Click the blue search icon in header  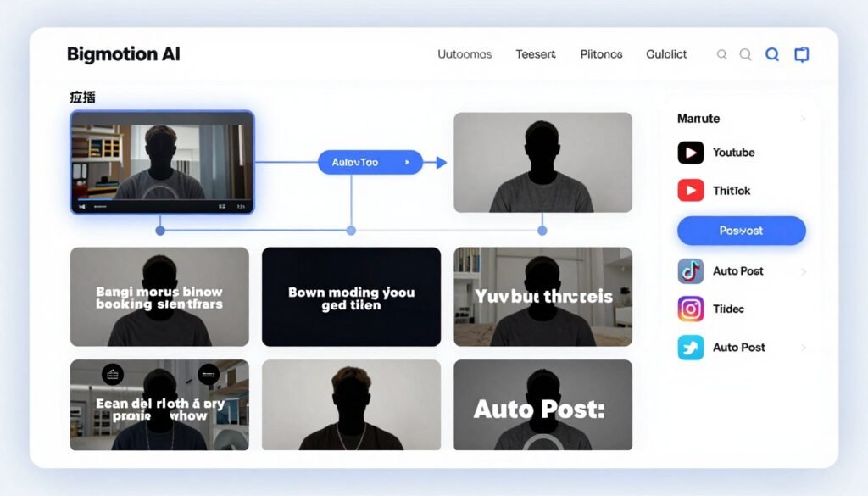[771, 54]
